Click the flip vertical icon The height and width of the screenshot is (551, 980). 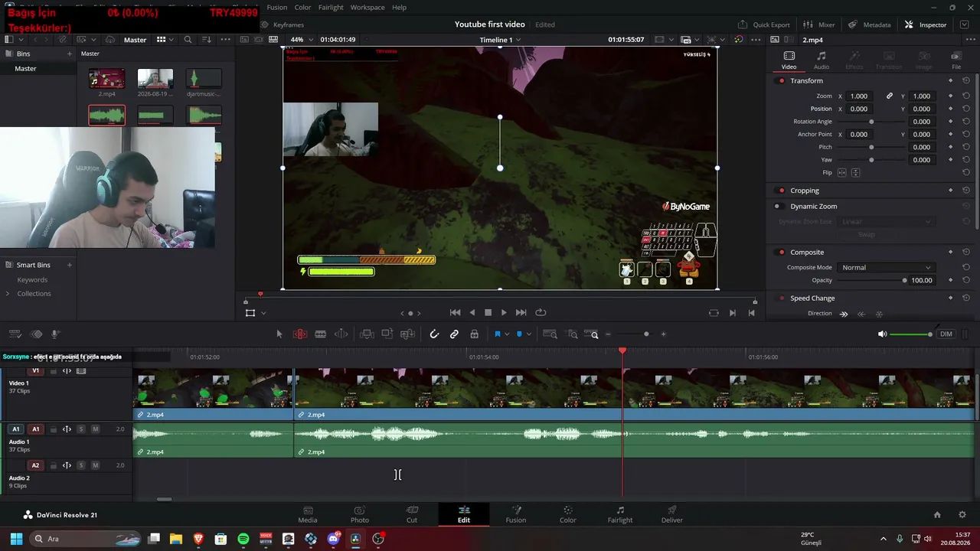pyautogui.click(x=856, y=173)
